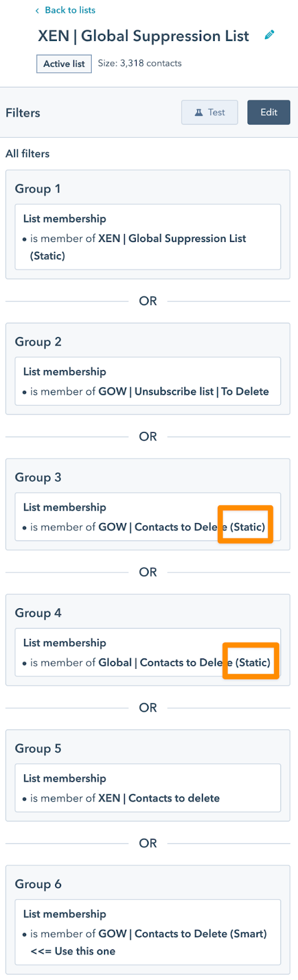Click the flask icon on Test button
This screenshot has width=298, height=980.
click(x=199, y=113)
